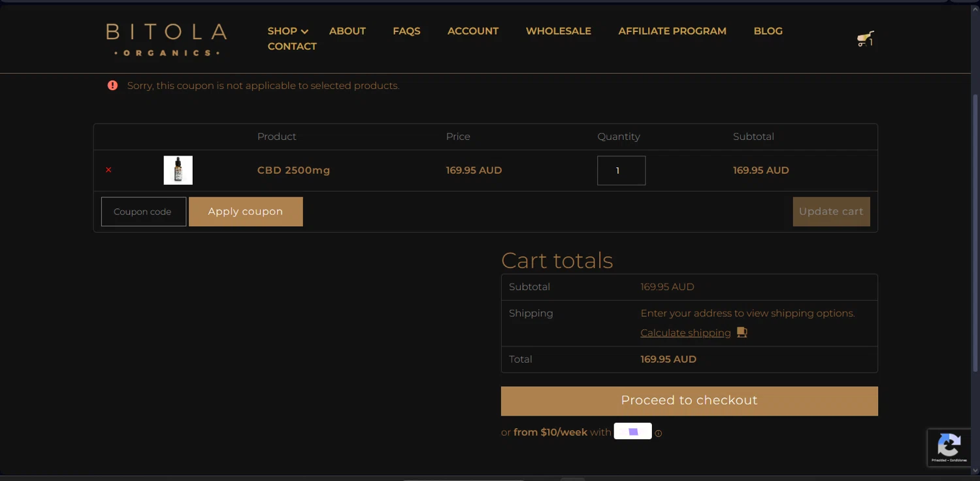Click the page vertical scrollbar
This screenshot has width=980, height=481.
[975, 232]
